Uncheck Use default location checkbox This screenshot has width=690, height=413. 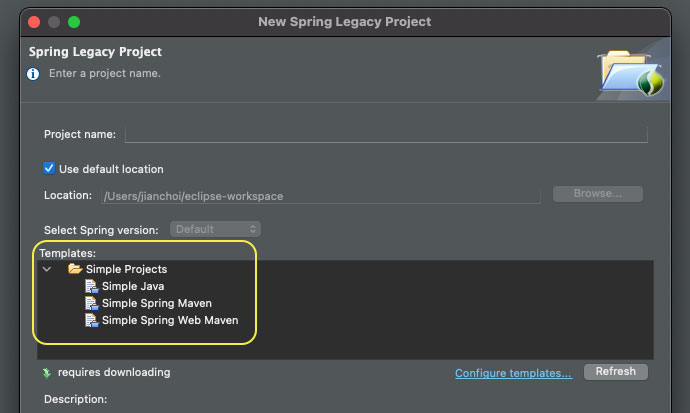[49, 168]
